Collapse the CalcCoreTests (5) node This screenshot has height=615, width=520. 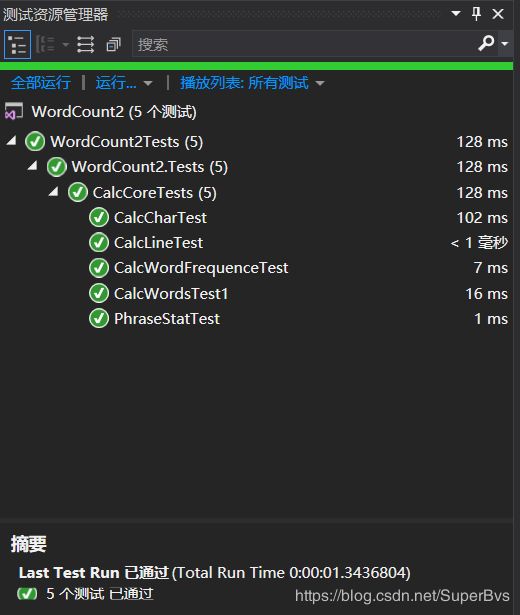click(54, 191)
